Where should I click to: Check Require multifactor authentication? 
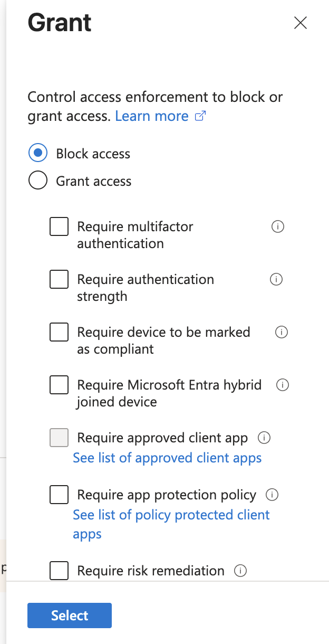pos(59,226)
